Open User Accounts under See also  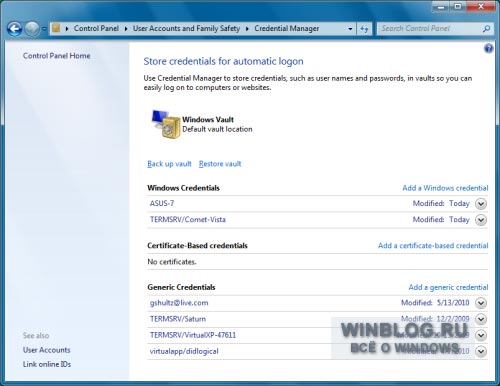tap(46, 350)
